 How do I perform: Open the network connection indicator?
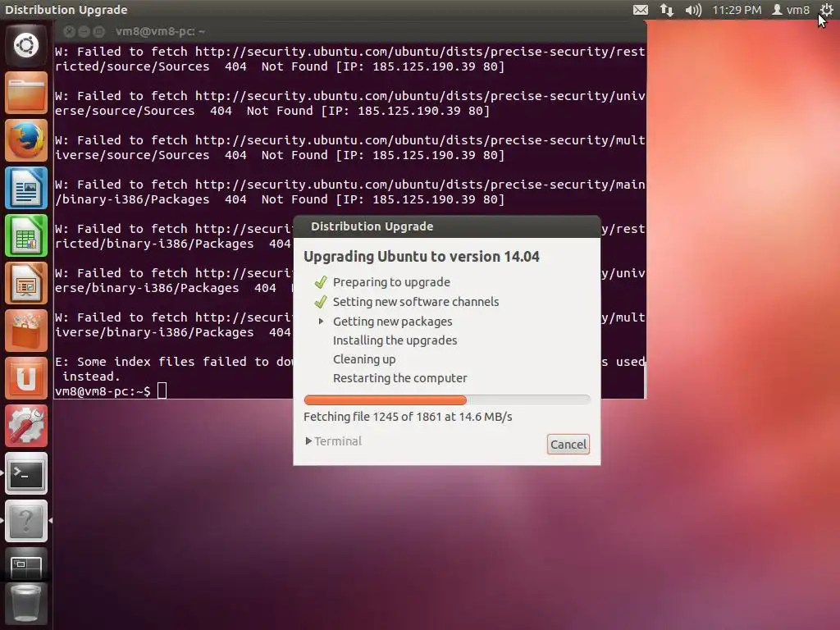point(666,10)
